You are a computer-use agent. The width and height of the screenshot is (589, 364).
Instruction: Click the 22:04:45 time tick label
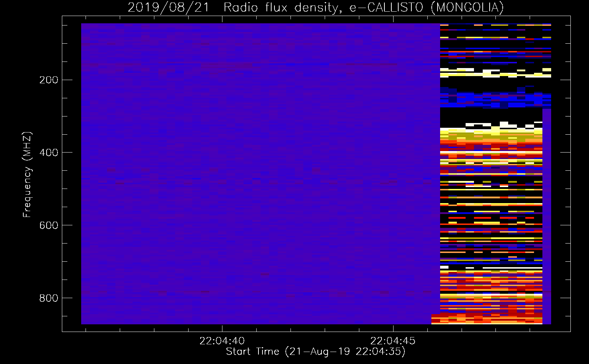coord(393,341)
